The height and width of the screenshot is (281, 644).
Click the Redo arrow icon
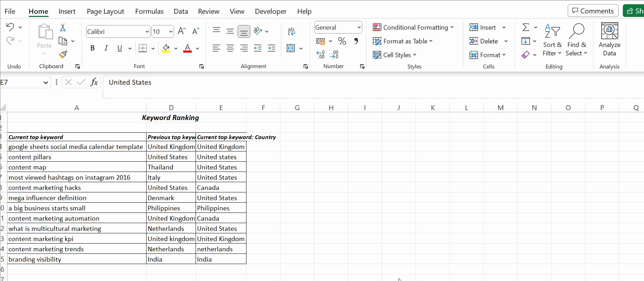10,41
